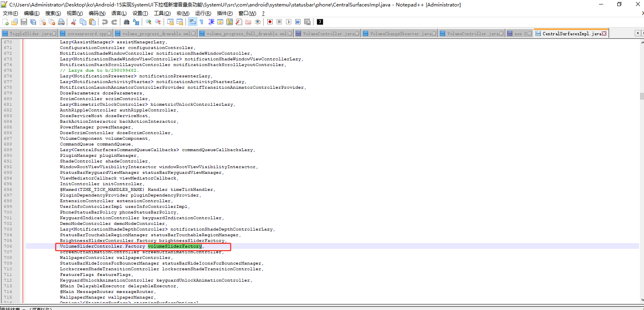Click the black J plugin icon

(320, 22)
